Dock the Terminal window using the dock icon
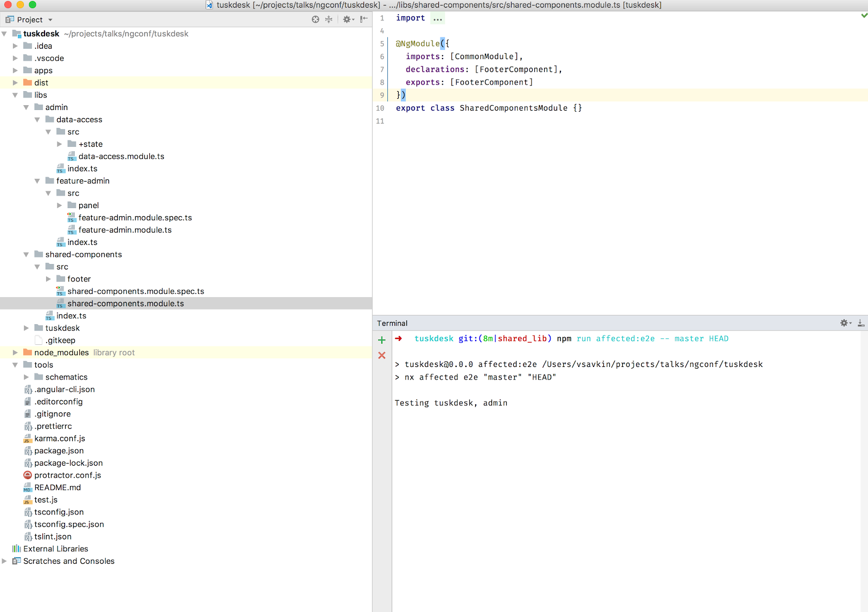 click(861, 323)
